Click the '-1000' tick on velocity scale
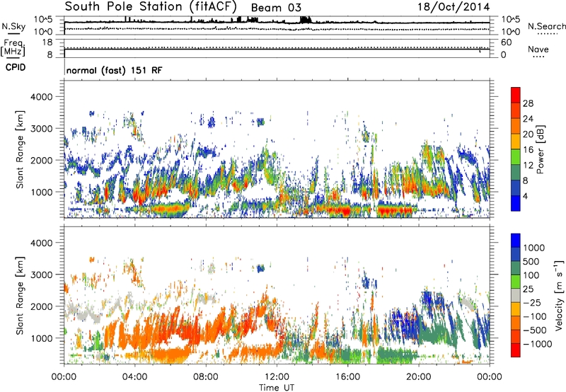Viewport: 566px width, 392px height. [x=538, y=344]
